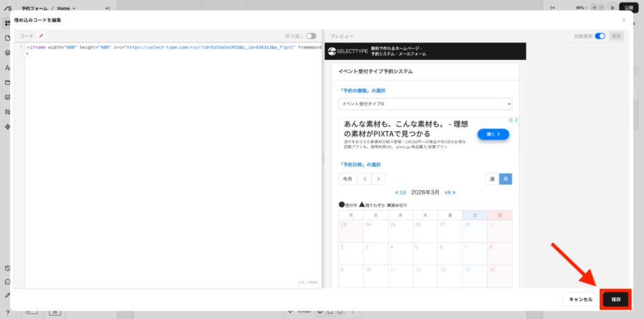Close the embed code dialog with X
Image resolution: width=644 pixels, height=319 pixels.
click(x=623, y=20)
